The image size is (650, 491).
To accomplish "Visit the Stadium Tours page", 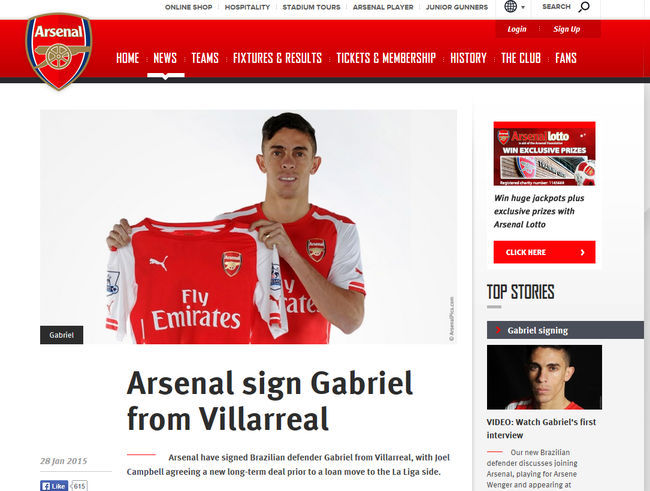I will (311, 7).
